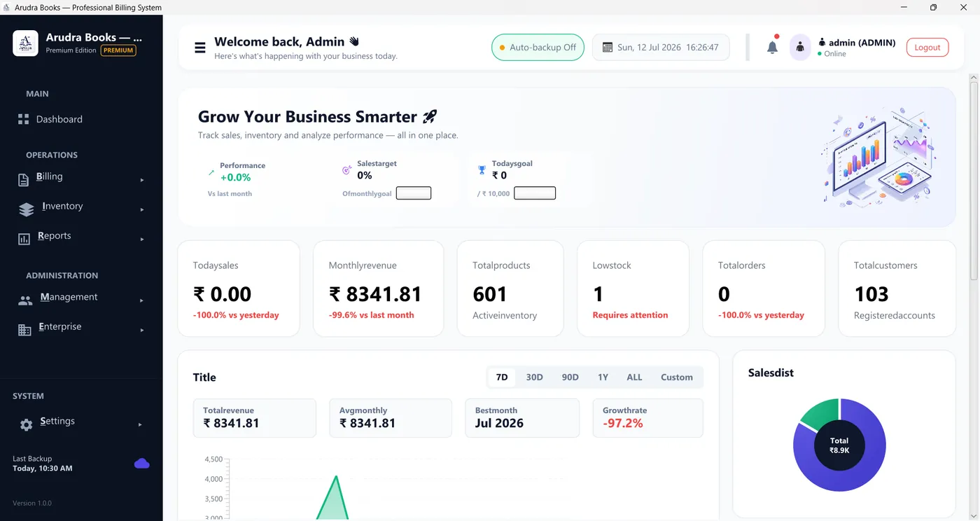The image size is (980, 521).
Task: Expand the Enterprise submenu arrow
Action: (142, 330)
